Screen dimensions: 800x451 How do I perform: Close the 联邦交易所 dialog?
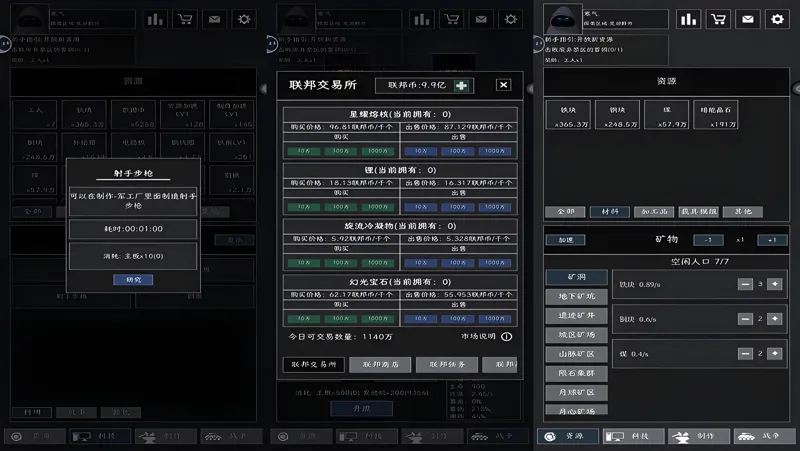(503, 85)
